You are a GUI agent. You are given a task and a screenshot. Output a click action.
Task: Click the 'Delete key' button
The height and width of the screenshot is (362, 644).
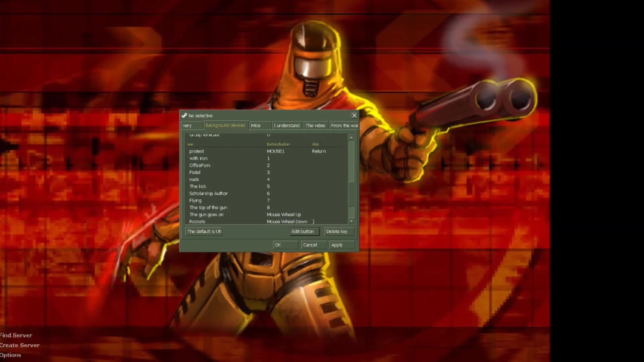(x=339, y=231)
